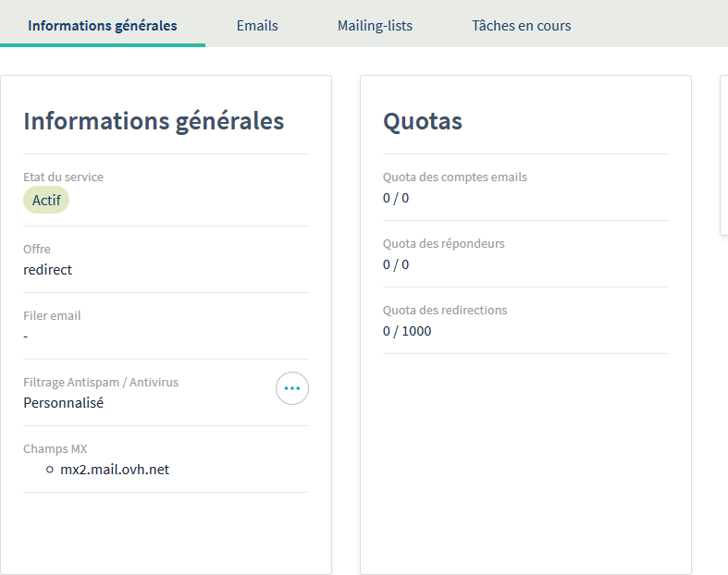Open the Antispam filtering ellipsis menu
The image size is (728, 575).
pos(292,388)
